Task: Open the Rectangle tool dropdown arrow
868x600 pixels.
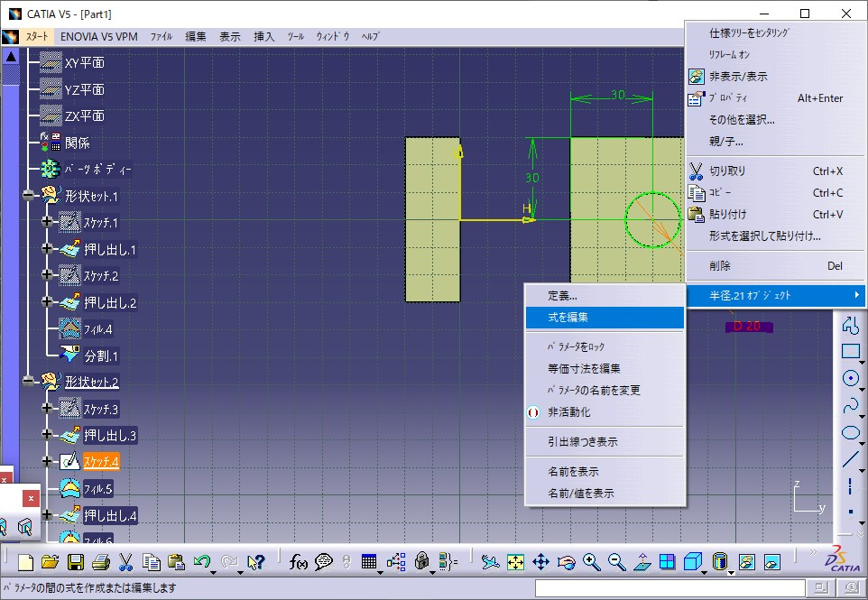Action: (863, 361)
